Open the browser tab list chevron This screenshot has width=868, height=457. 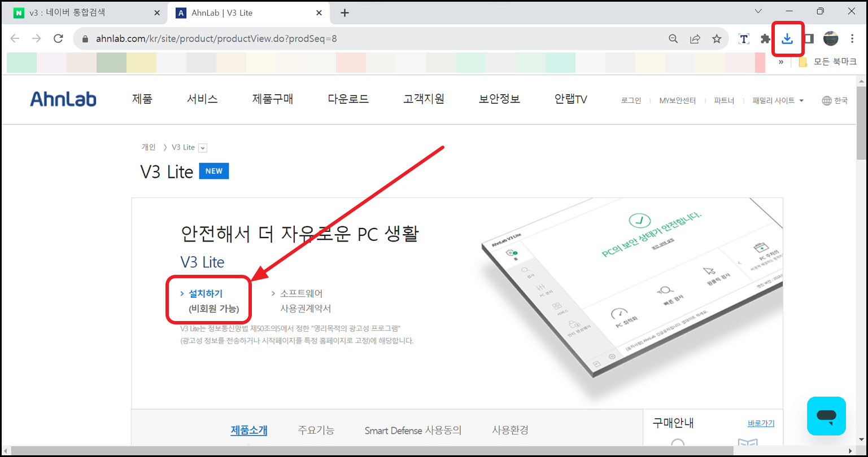[x=758, y=12]
